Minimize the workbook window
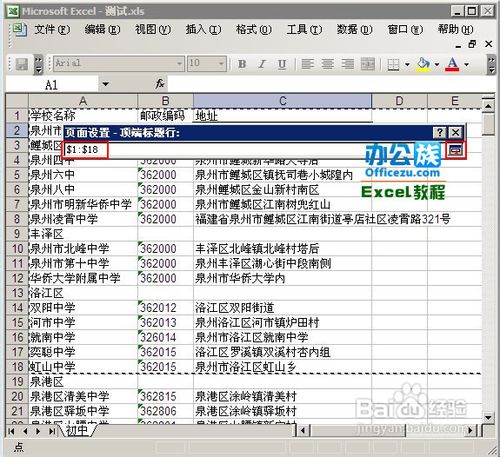500x457 pixels. pyautogui.click(x=458, y=45)
